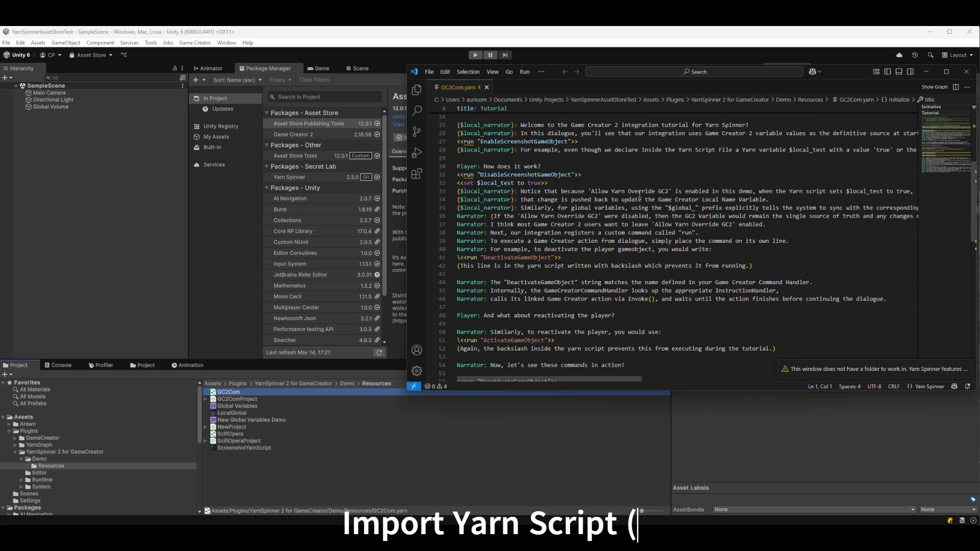
Task: Click remote window icon in VS Code status bar
Action: pyautogui.click(x=413, y=386)
